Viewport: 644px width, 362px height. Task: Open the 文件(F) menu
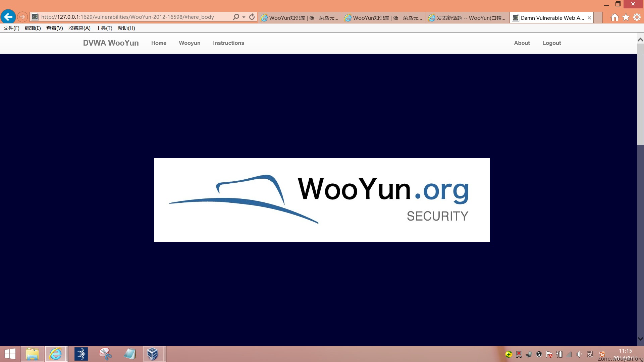11,28
